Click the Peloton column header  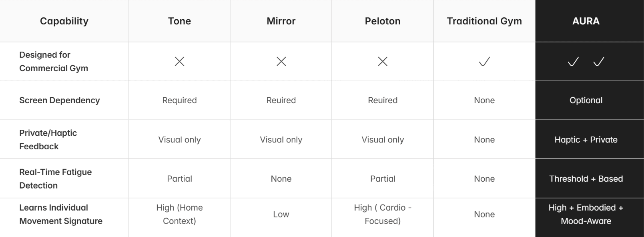click(383, 21)
